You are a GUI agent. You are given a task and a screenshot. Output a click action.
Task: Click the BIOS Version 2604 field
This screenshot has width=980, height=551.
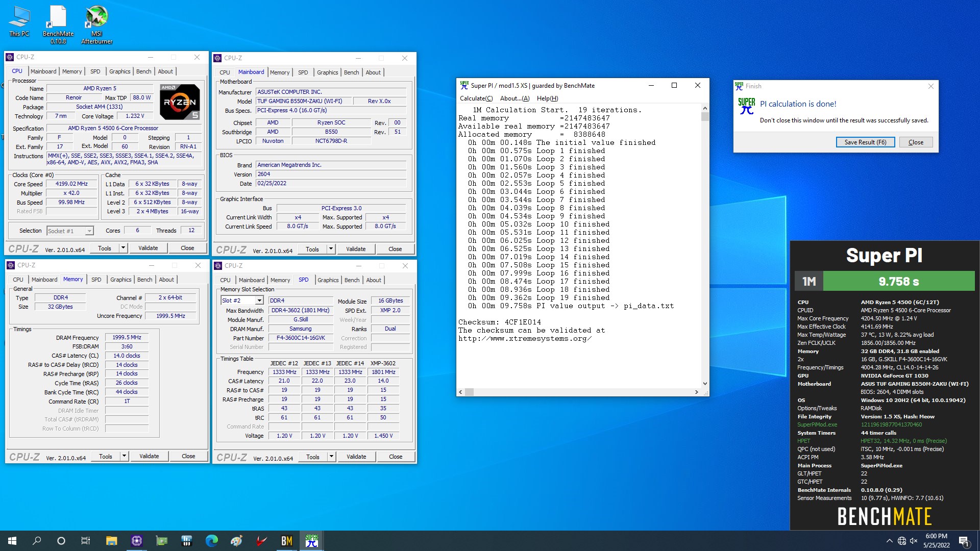click(331, 174)
